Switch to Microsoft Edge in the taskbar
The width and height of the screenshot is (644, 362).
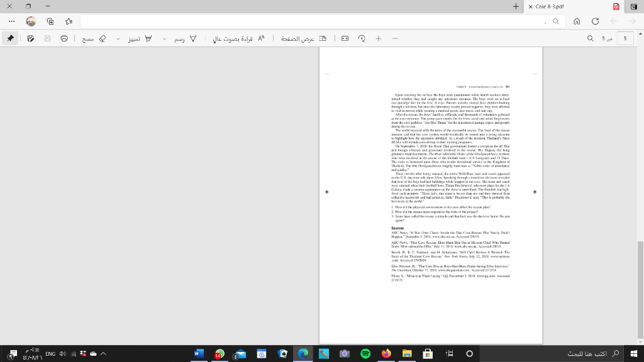click(x=303, y=353)
